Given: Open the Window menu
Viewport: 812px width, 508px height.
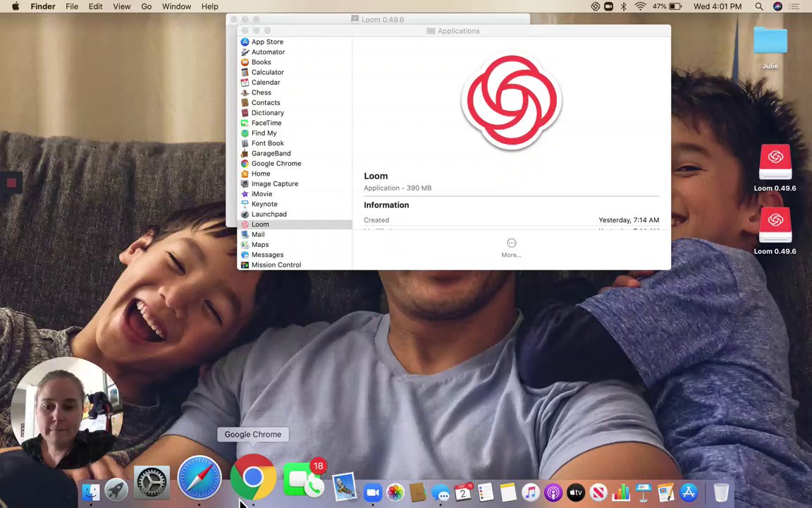Looking at the screenshot, I should point(177,6).
